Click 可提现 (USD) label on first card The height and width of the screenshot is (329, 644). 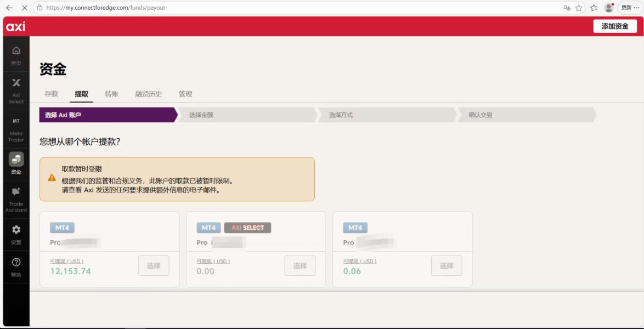click(67, 261)
